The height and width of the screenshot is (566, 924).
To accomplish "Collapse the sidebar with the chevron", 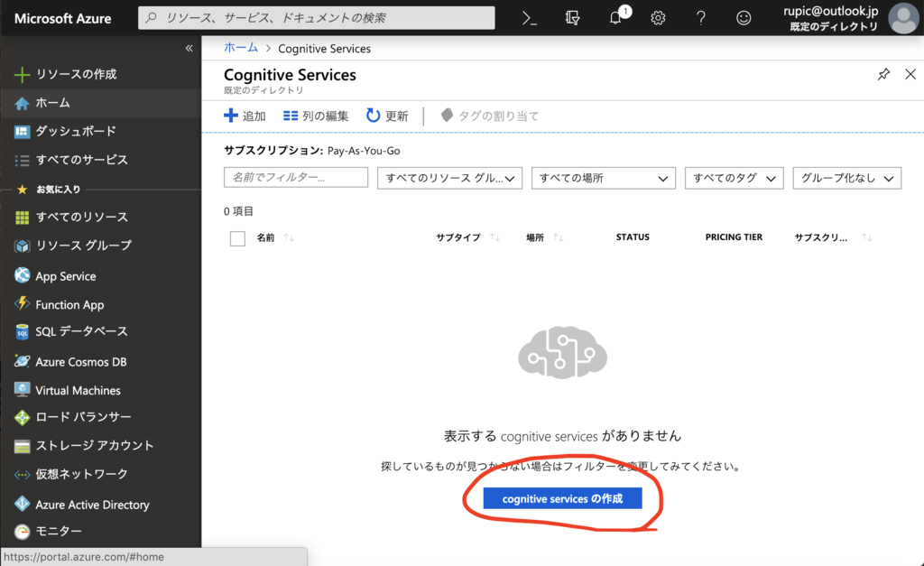I will [189, 48].
